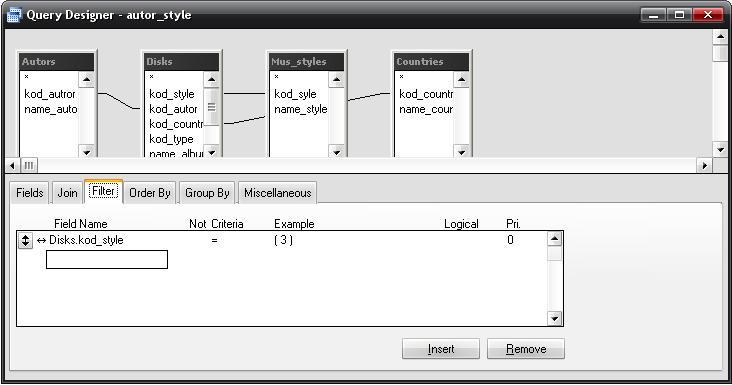
Task: Click the mover handle for Disks.kod_style row
Action: point(25,241)
